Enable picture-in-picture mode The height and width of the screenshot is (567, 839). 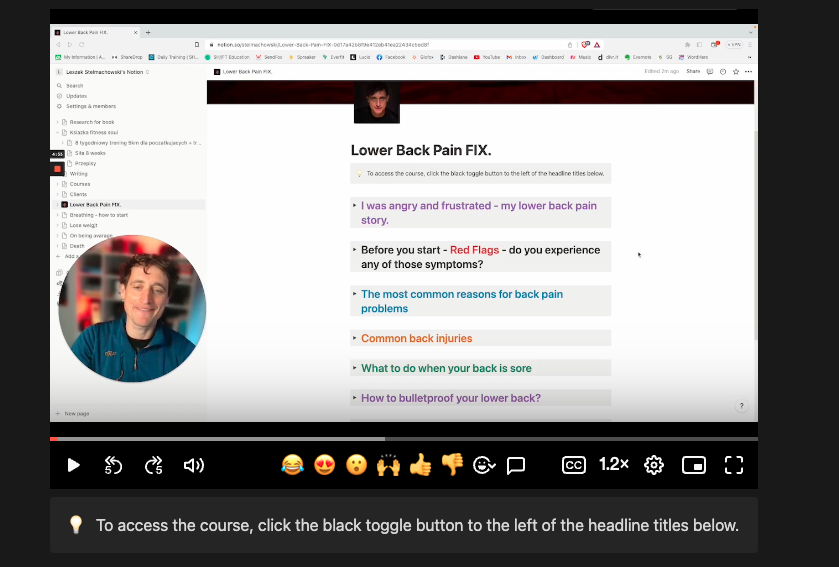click(x=694, y=465)
